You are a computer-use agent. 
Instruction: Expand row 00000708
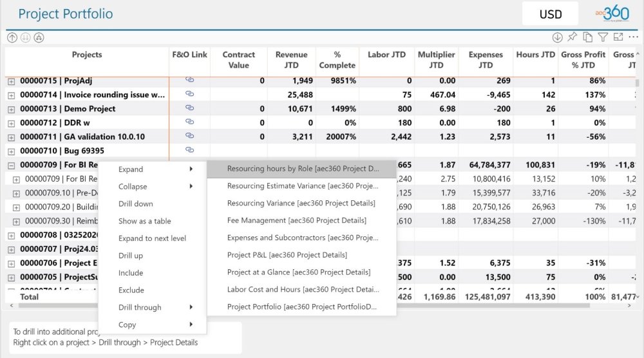(x=11, y=236)
